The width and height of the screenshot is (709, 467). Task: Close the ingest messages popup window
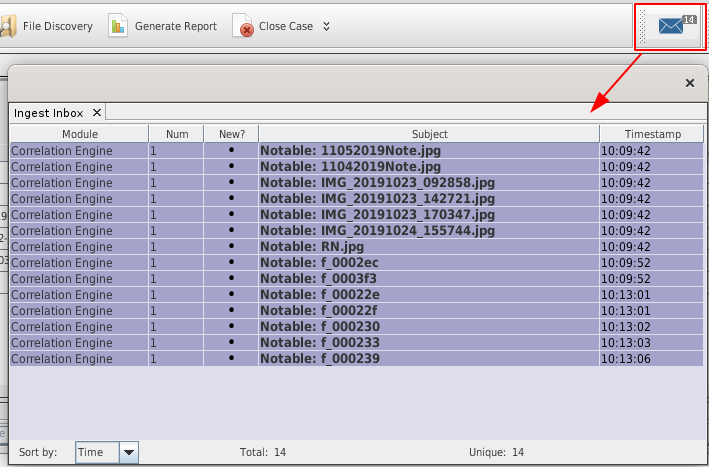click(689, 83)
